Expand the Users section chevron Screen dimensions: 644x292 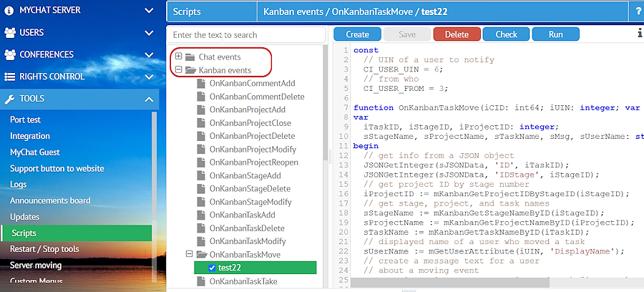coord(149,33)
